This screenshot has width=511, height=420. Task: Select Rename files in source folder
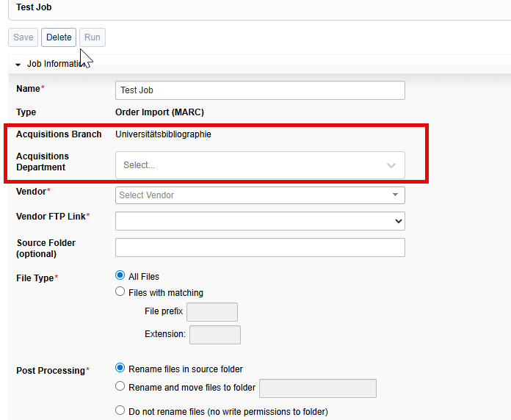(x=120, y=369)
